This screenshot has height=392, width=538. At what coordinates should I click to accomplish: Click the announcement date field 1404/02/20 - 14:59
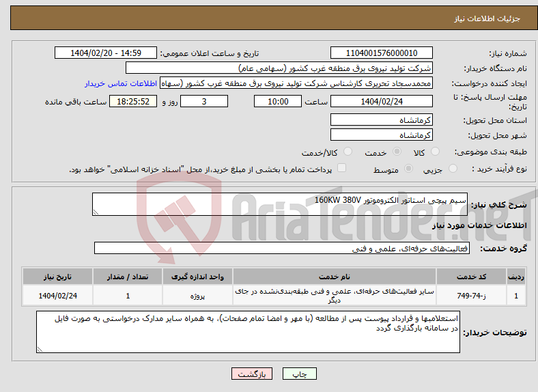coord(106,53)
